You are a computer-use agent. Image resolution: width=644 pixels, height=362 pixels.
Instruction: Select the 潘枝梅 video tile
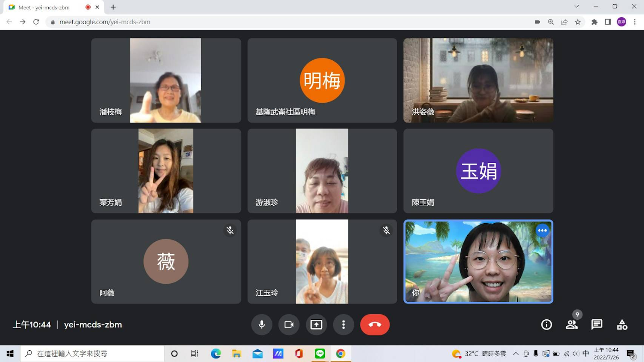166,80
